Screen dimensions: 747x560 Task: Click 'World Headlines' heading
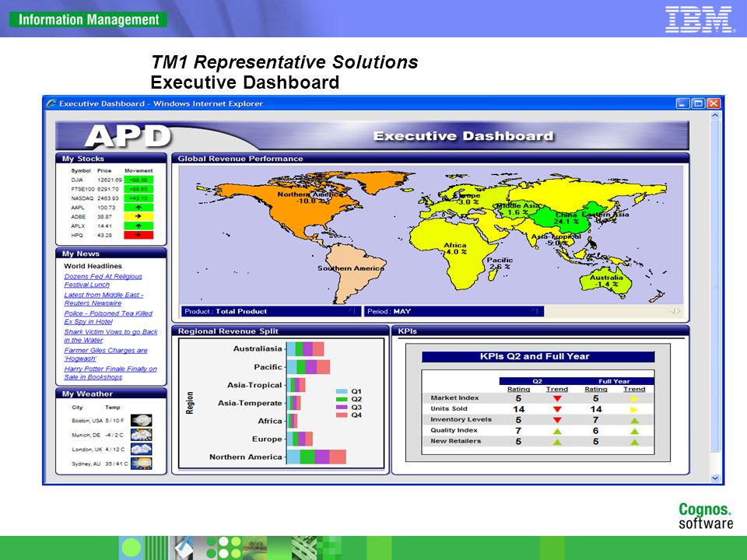(93, 266)
